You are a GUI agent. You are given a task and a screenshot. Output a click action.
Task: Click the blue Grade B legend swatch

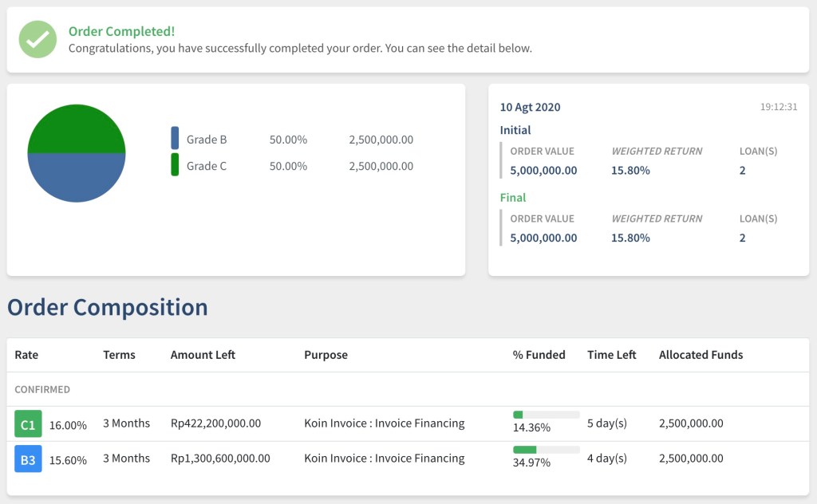tap(175, 139)
